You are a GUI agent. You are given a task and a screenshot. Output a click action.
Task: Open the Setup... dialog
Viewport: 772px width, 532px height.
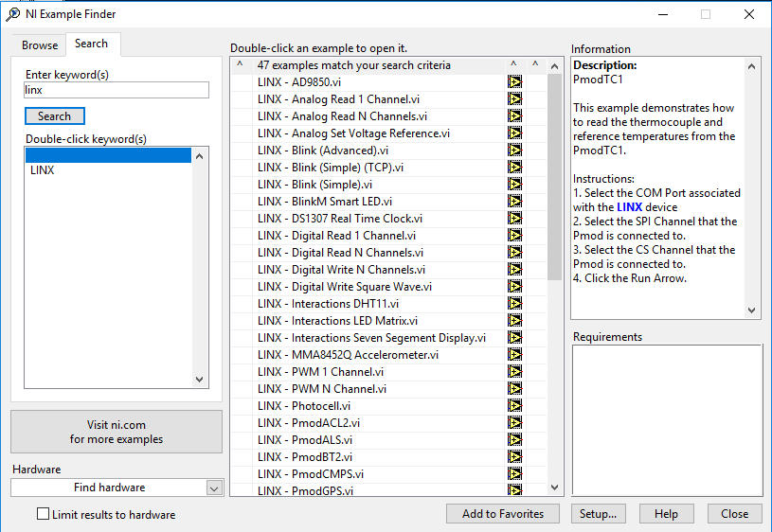(598, 513)
